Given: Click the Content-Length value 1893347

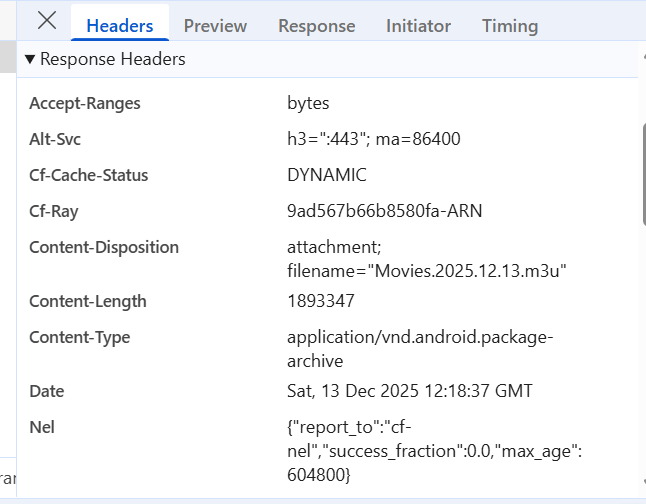Looking at the screenshot, I should (321, 301).
